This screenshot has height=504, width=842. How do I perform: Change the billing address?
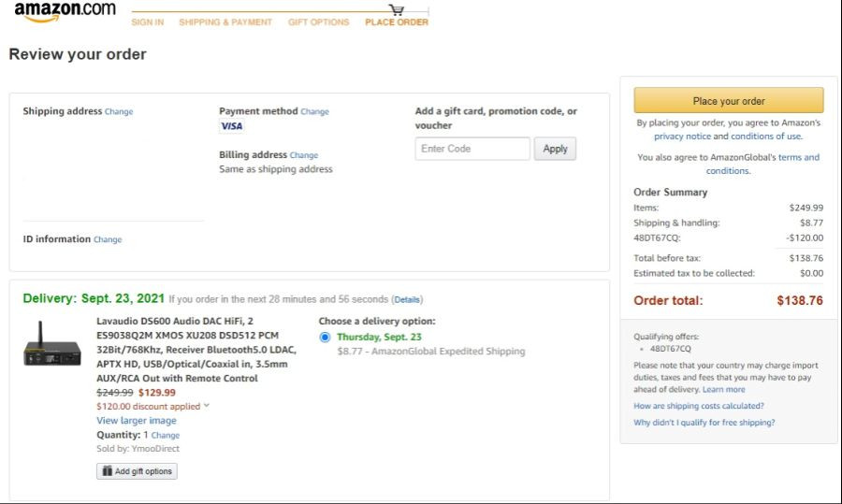pos(304,155)
